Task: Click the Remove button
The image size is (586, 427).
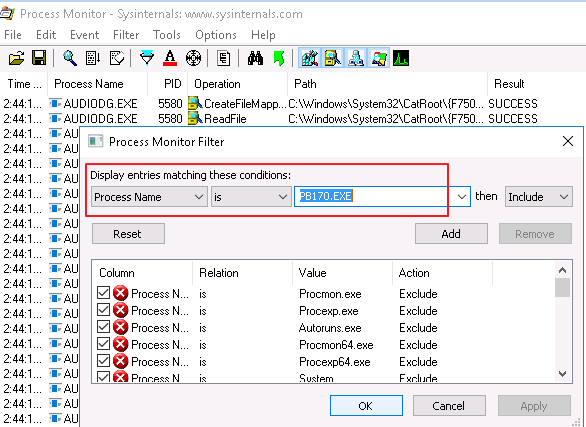Action: tap(535, 234)
